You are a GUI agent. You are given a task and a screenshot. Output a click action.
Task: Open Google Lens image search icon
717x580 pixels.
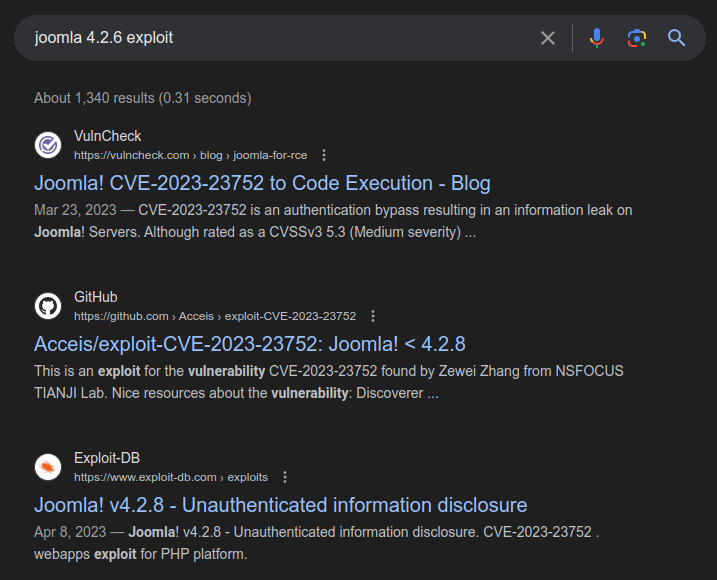point(637,38)
